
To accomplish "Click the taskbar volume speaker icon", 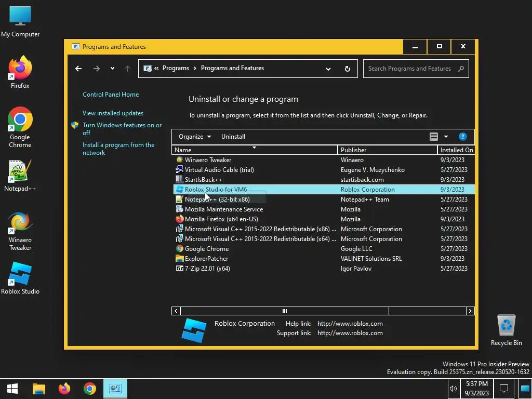I will tap(453, 389).
